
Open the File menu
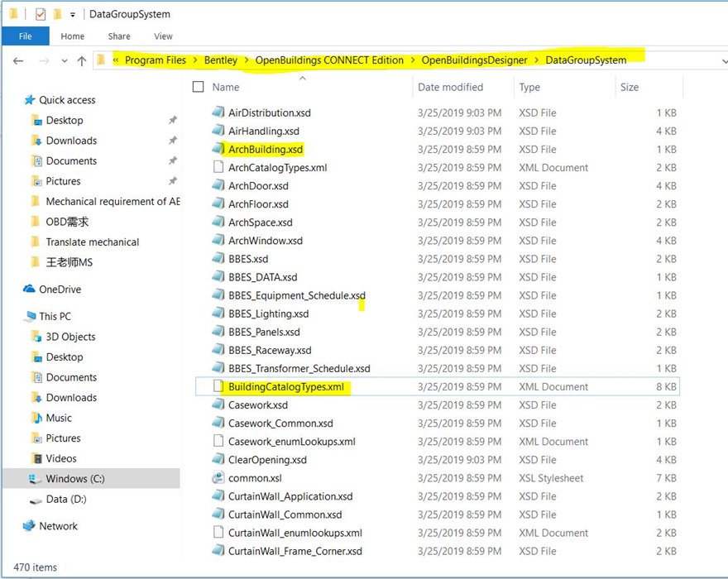tap(26, 36)
